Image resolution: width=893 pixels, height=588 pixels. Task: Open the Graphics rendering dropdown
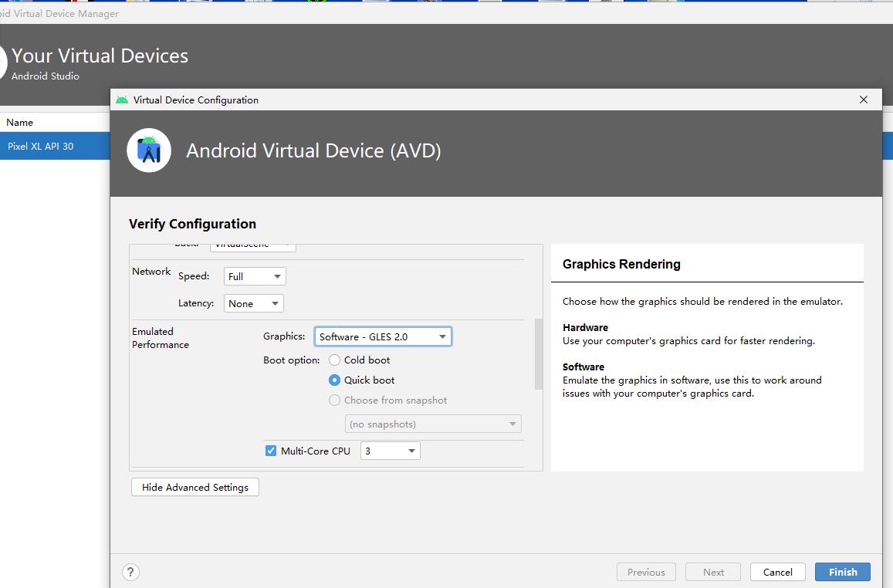[x=382, y=336]
